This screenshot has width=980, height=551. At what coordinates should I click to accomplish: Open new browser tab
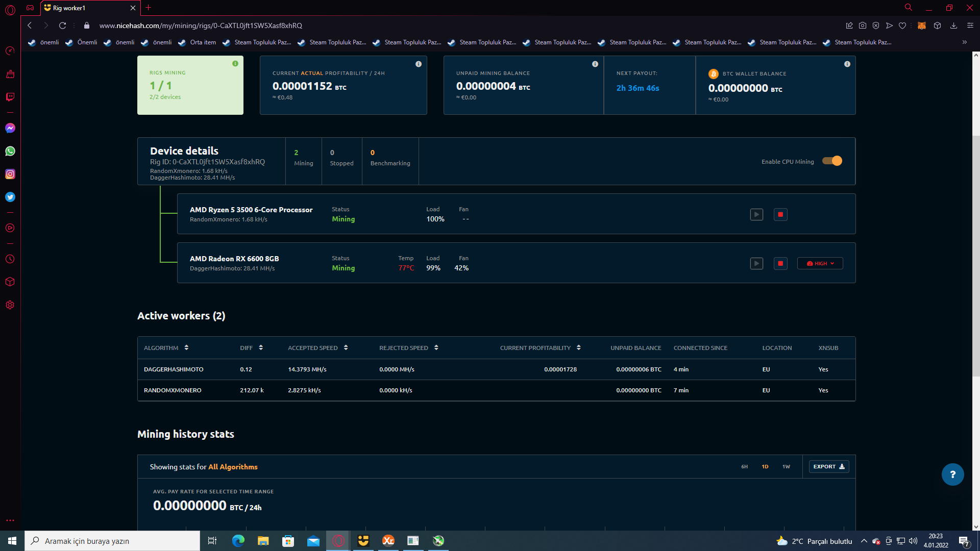coord(149,8)
